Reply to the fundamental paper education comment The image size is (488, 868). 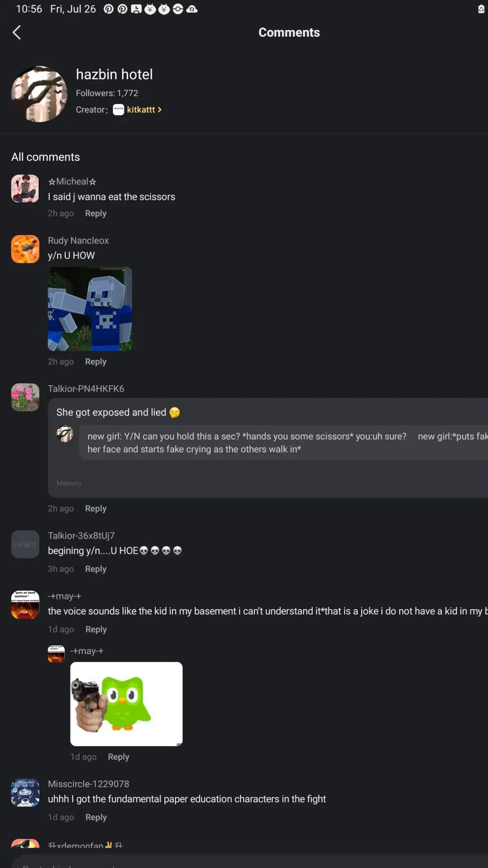[96, 817]
